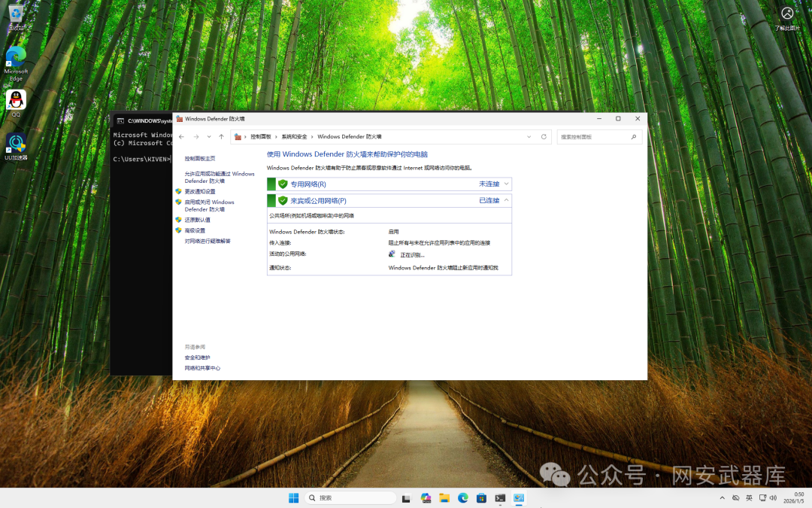Click the 正在识别... text
Screen dimensions: 812x508
pyautogui.click(x=412, y=255)
